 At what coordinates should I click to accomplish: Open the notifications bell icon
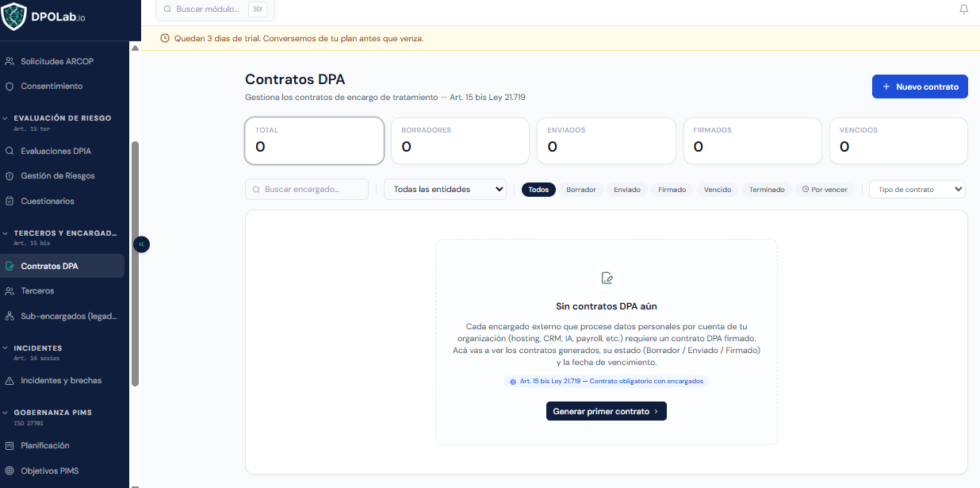click(x=964, y=10)
